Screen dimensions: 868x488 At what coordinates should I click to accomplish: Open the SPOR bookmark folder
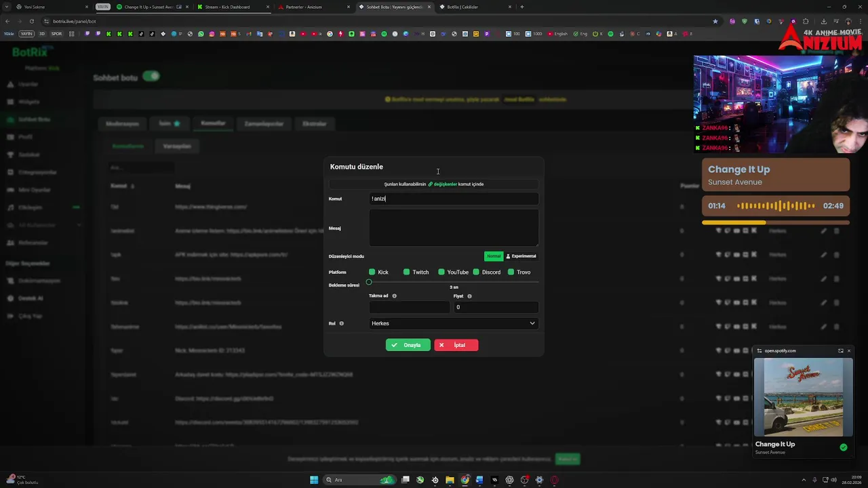(x=56, y=34)
